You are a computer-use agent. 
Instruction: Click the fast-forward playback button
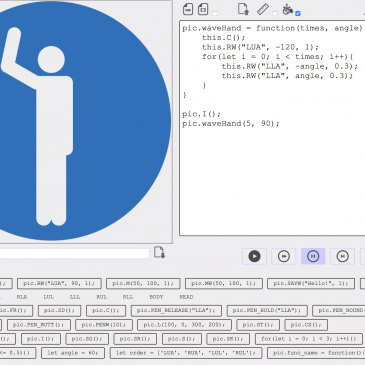pyautogui.click(x=284, y=256)
